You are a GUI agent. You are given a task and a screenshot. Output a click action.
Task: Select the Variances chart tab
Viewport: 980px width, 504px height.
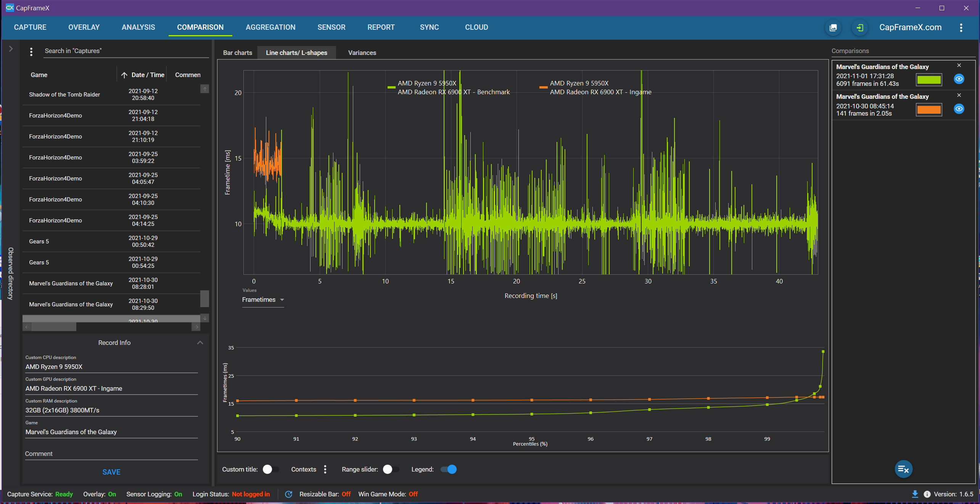[362, 53]
